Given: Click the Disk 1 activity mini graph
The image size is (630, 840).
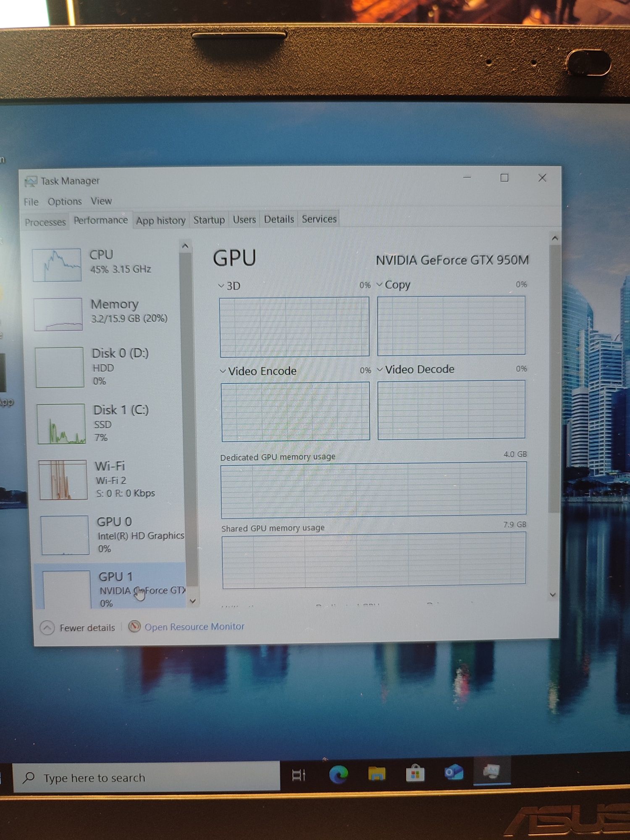Looking at the screenshot, I should (x=61, y=424).
